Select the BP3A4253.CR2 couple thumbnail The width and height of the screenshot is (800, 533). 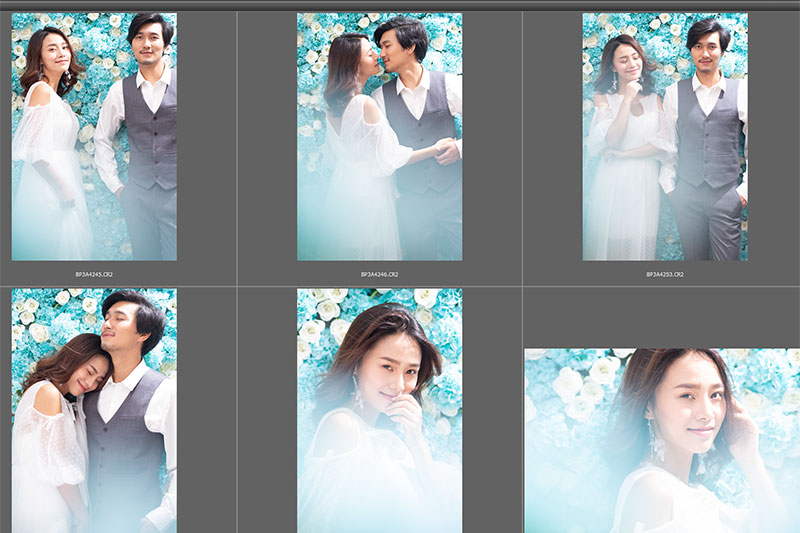pos(665,137)
